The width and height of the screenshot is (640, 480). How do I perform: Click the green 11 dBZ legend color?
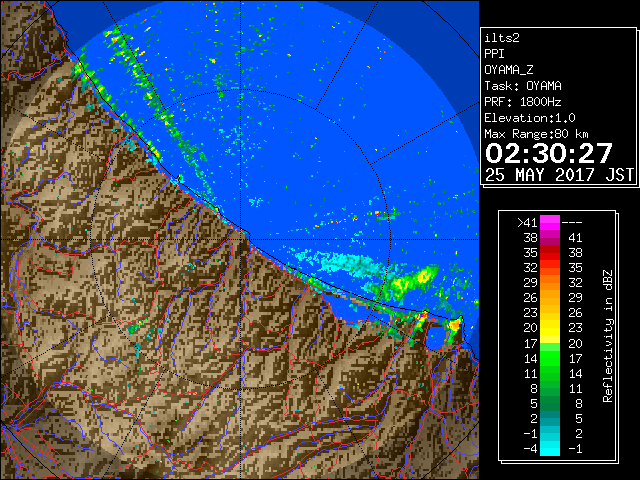[x=550, y=373]
